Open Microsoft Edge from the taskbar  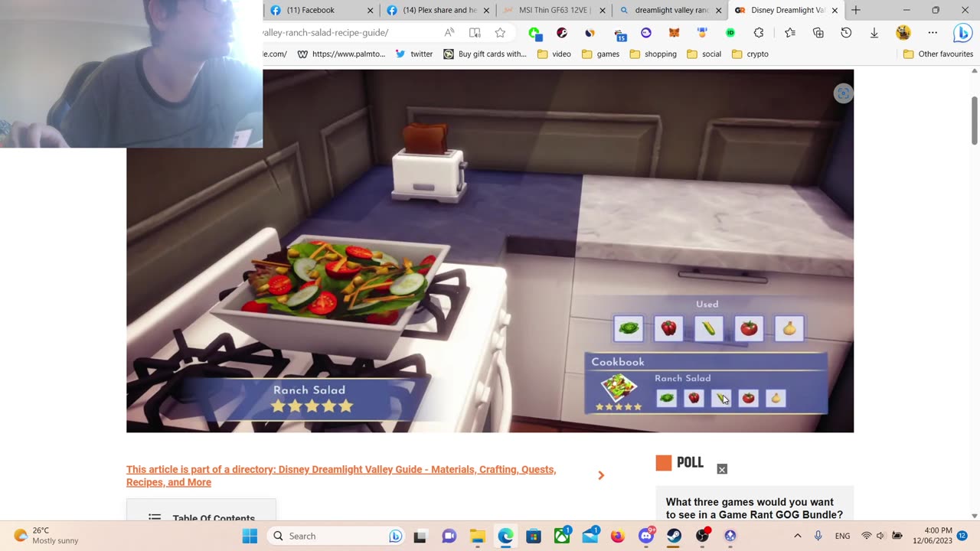[x=505, y=536]
